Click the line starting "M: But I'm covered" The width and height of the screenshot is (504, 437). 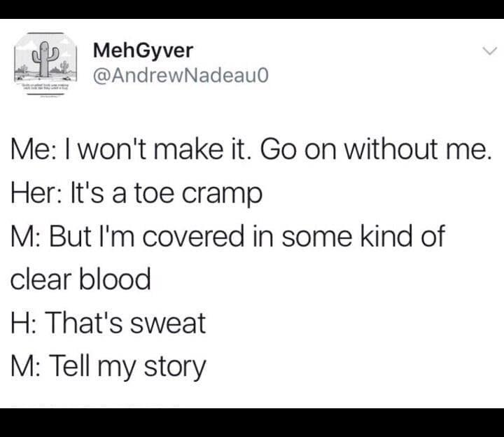(227, 237)
